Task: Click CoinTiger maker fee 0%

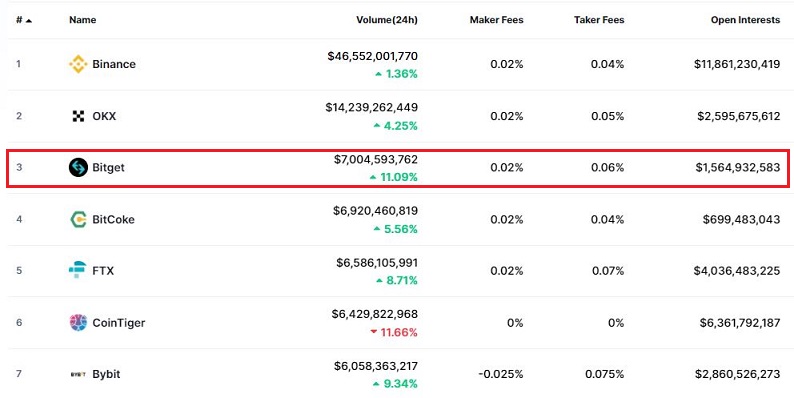Action: tap(515, 323)
